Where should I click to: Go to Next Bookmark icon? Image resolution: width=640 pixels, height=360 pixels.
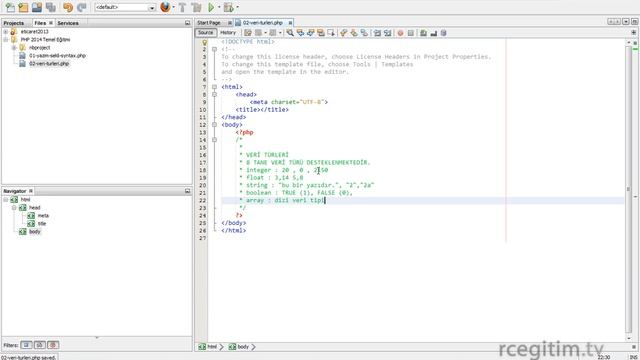tap(353, 33)
